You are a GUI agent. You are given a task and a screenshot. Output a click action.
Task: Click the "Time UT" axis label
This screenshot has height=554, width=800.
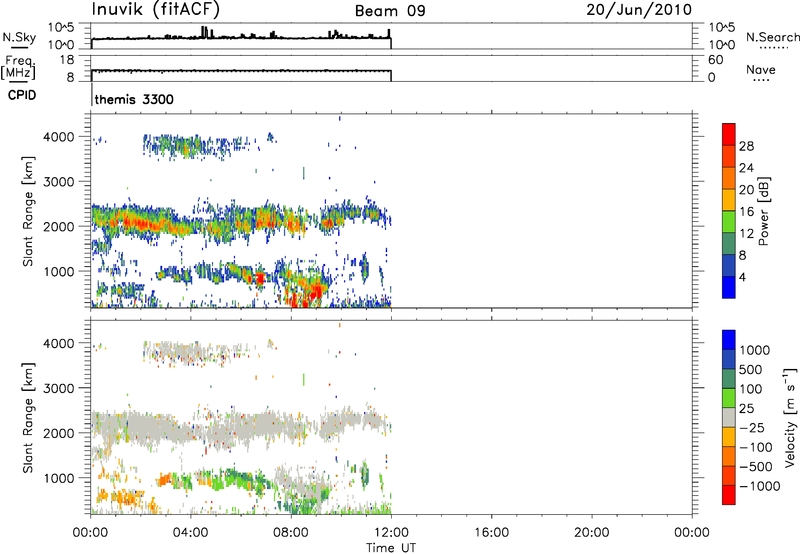tap(391, 548)
